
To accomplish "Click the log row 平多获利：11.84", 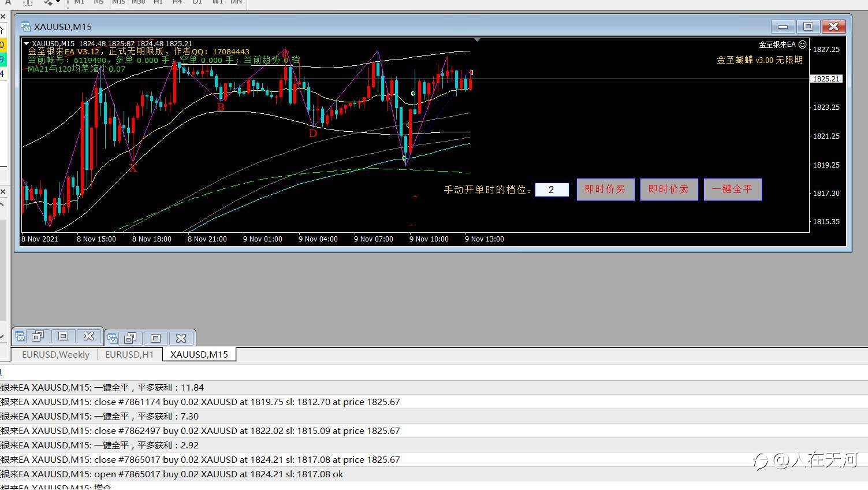I will point(434,387).
